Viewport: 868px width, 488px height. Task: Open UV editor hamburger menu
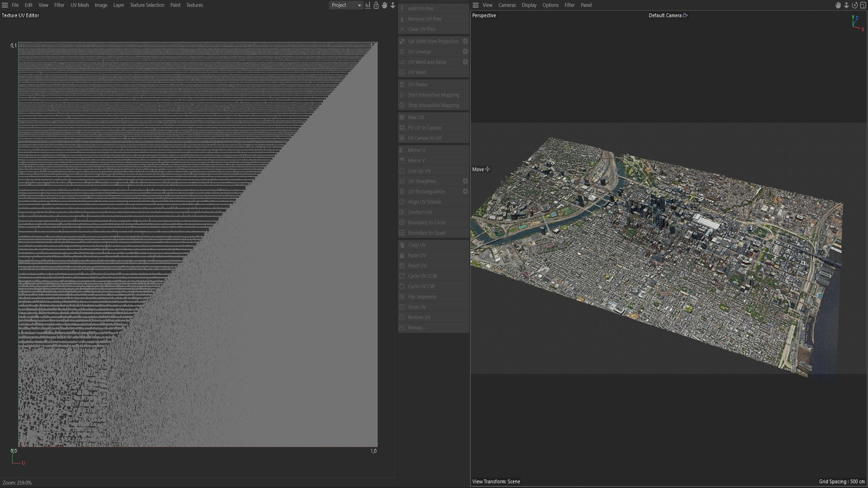pos(5,5)
